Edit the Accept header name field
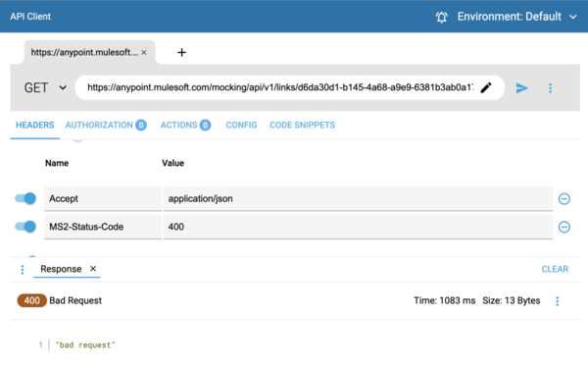588x367 pixels. pyautogui.click(x=103, y=199)
